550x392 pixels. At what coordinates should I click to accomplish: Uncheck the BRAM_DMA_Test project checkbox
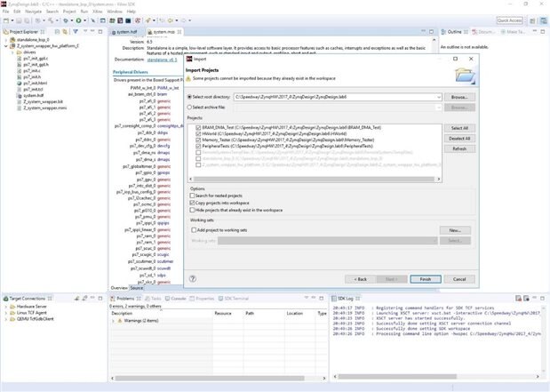(x=197, y=127)
